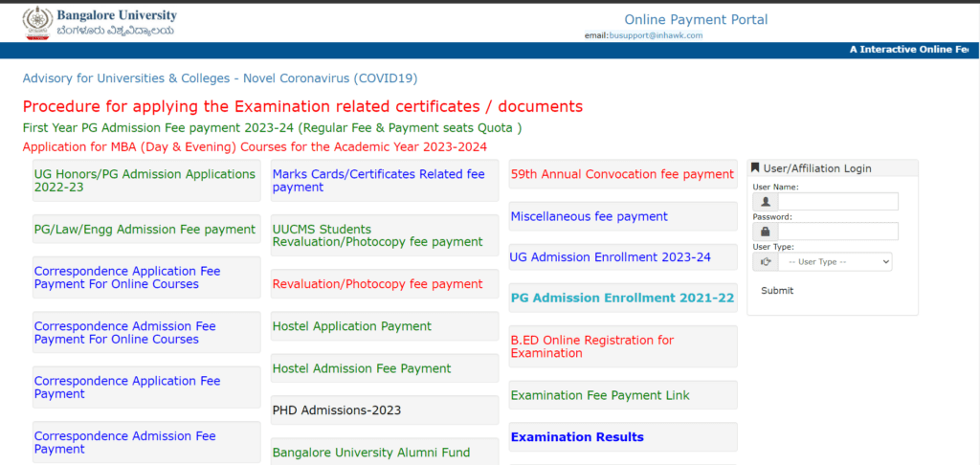Click the padlock icon beside Password
Viewport: 980px width, 465px height.
(x=766, y=232)
